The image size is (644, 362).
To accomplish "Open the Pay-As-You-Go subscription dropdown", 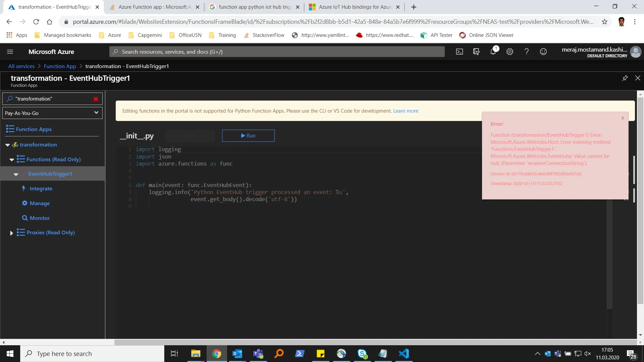I will coord(52,113).
